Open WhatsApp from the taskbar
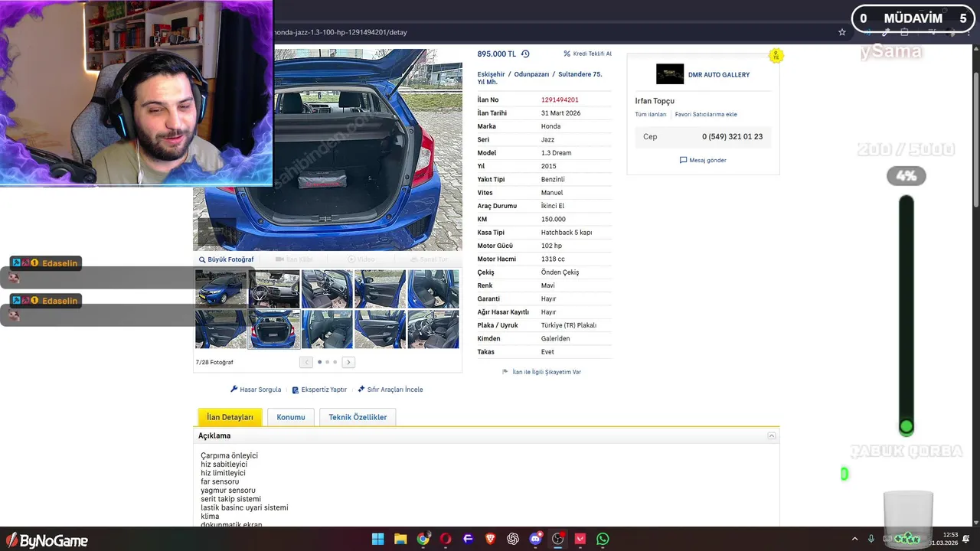The width and height of the screenshot is (980, 551). [x=603, y=539]
